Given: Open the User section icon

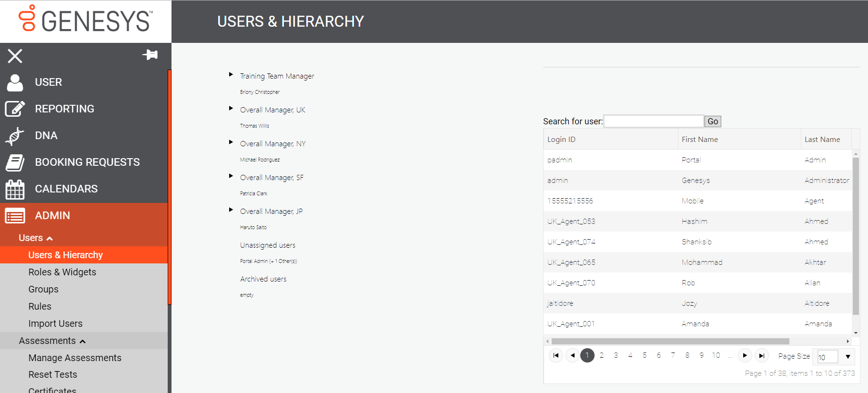Looking at the screenshot, I should point(15,82).
